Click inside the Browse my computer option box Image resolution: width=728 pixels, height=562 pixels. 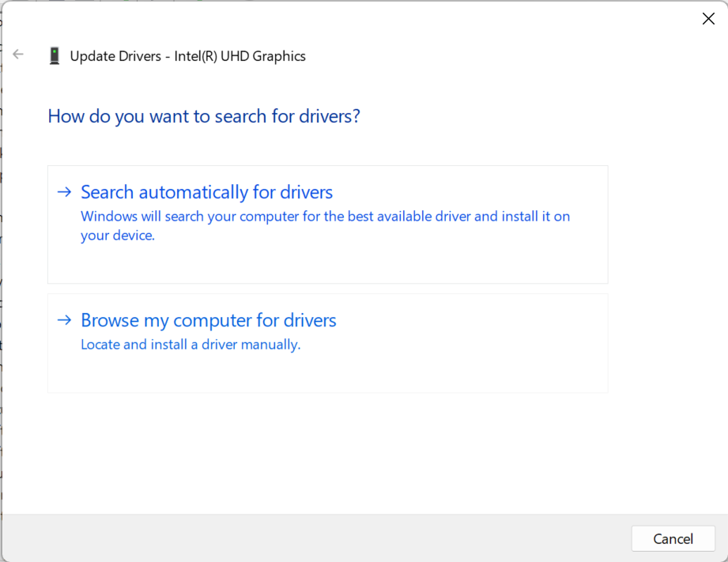327,372
